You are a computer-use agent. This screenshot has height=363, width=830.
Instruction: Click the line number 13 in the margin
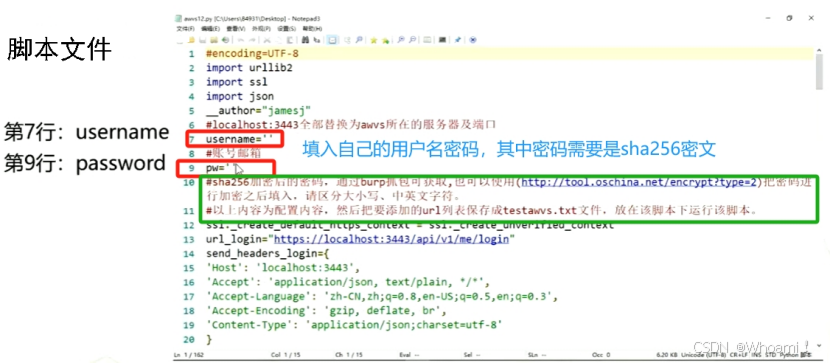coord(190,239)
